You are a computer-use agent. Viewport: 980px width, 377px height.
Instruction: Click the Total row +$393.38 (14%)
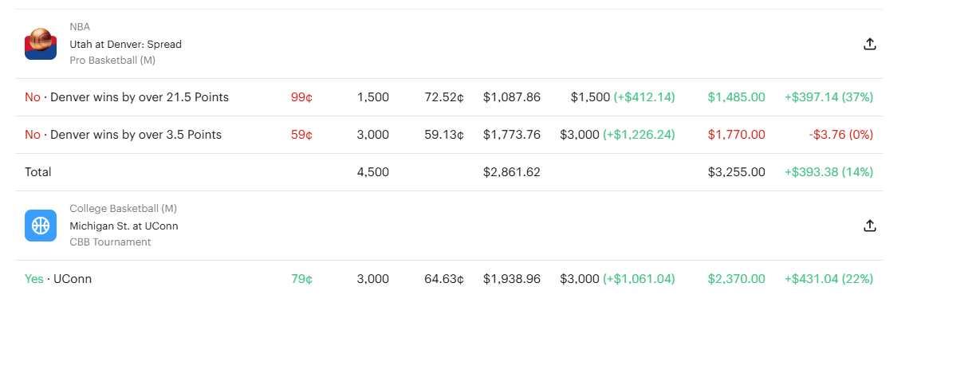[828, 172]
